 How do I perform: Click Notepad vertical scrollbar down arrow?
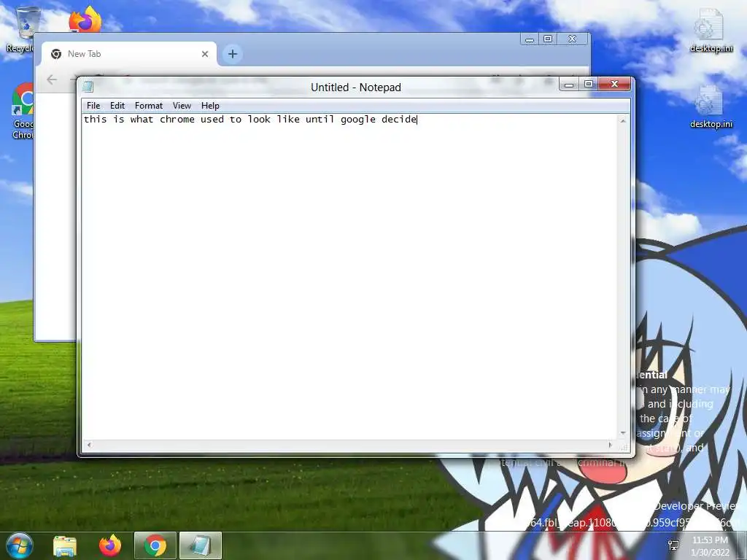(x=623, y=433)
